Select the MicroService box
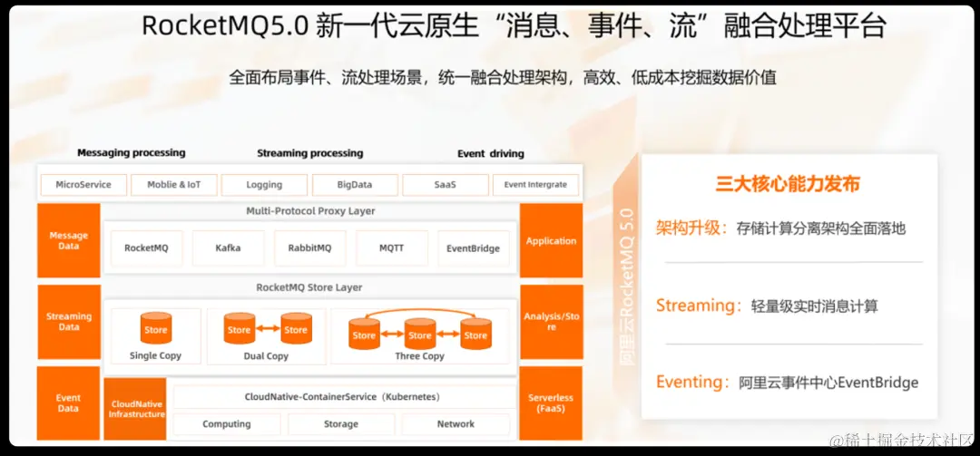980x456 pixels. point(83,185)
